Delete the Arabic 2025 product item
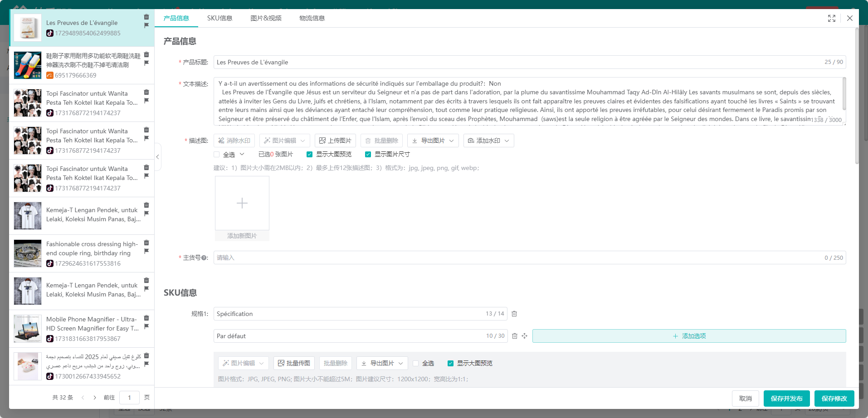 (146, 355)
